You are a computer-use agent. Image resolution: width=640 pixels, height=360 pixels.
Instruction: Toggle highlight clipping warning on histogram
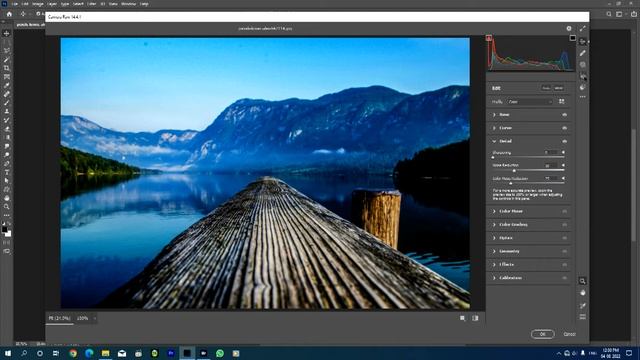pyautogui.click(x=573, y=38)
